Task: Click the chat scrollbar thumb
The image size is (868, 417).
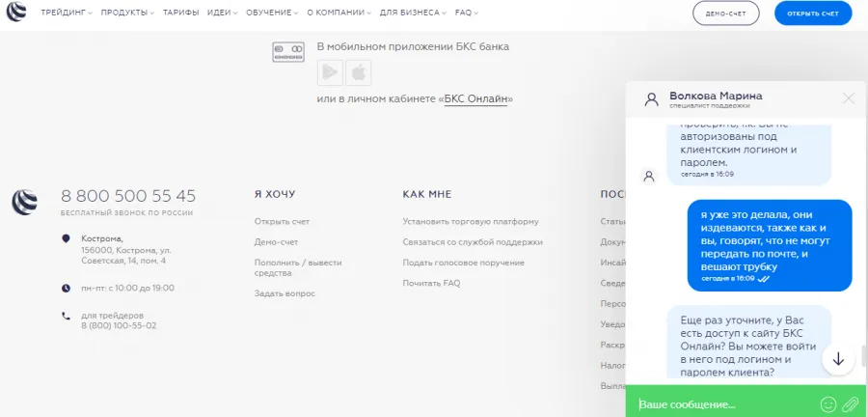Action: (x=862, y=355)
